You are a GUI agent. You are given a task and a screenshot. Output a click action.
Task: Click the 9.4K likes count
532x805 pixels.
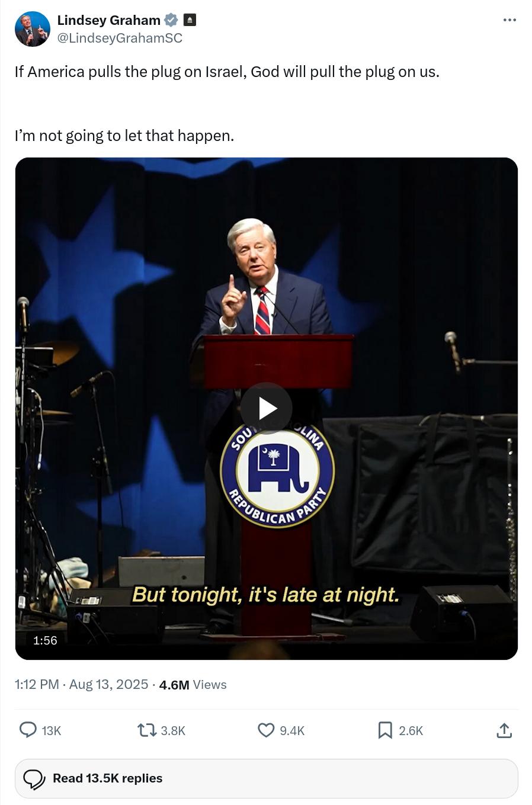(x=292, y=731)
